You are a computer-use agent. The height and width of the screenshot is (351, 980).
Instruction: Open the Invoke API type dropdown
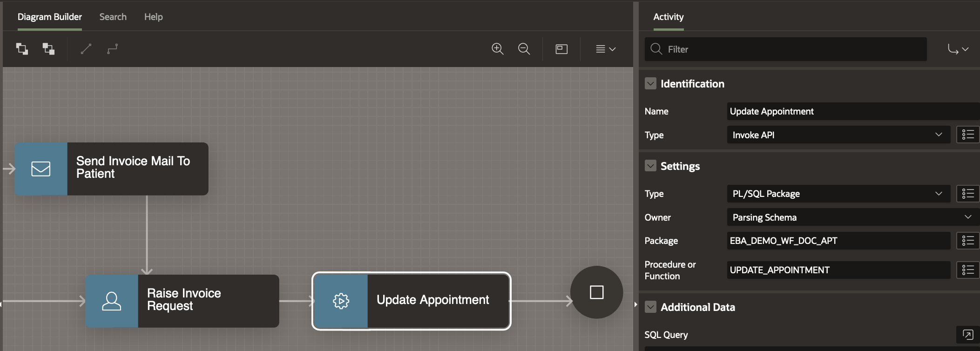point(838,135)
